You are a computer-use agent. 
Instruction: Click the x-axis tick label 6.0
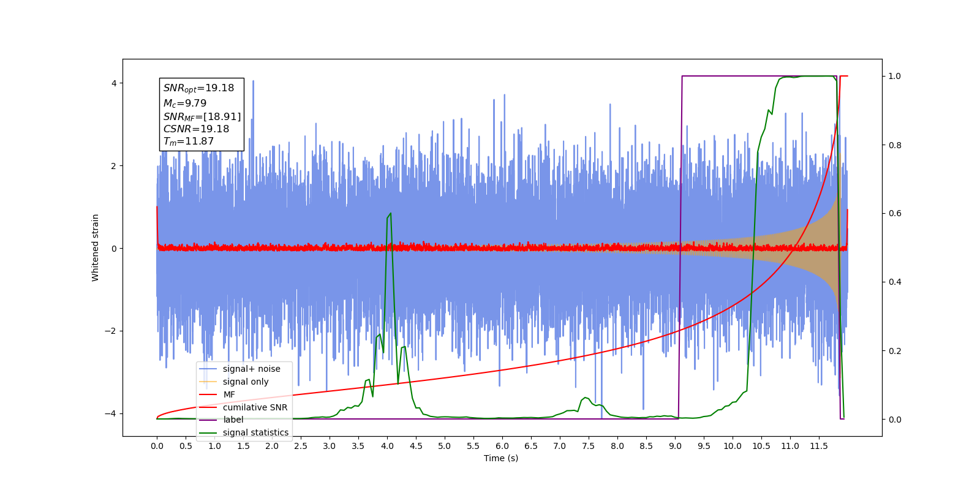click(x=502, y=446)
